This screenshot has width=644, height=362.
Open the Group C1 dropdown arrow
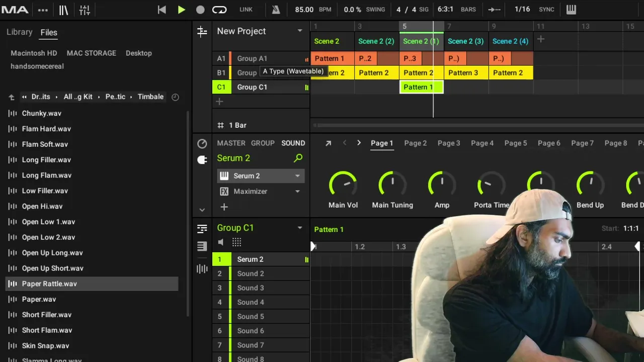point(300,228)
